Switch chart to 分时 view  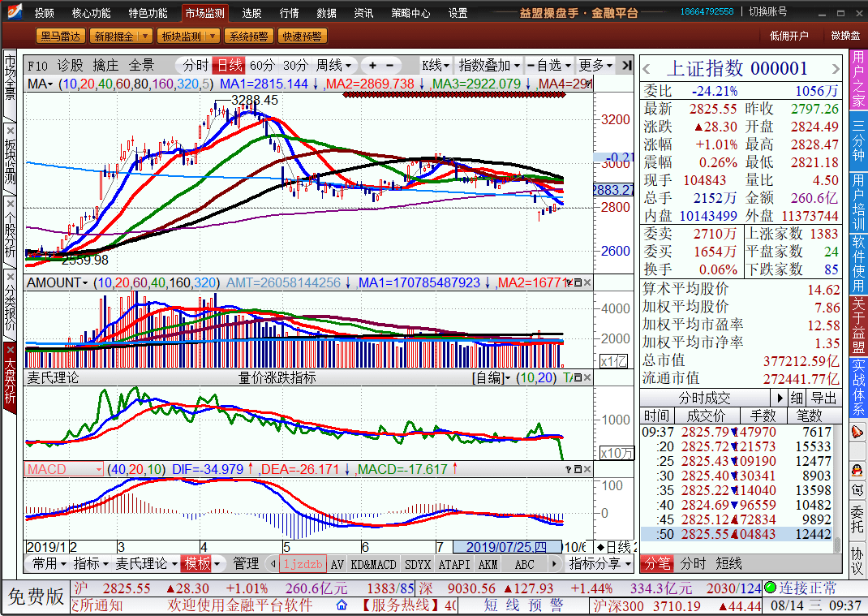196,66
